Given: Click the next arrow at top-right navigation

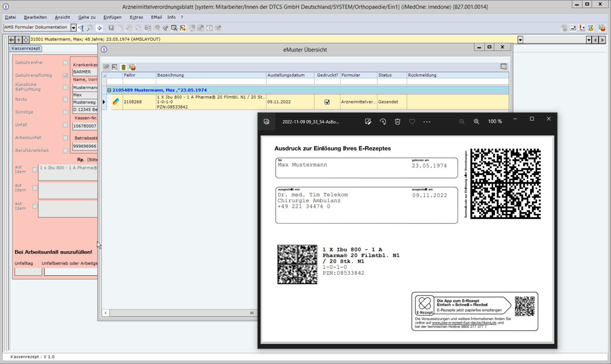Looking at the screenshot, I should click(x=603, y=40).
